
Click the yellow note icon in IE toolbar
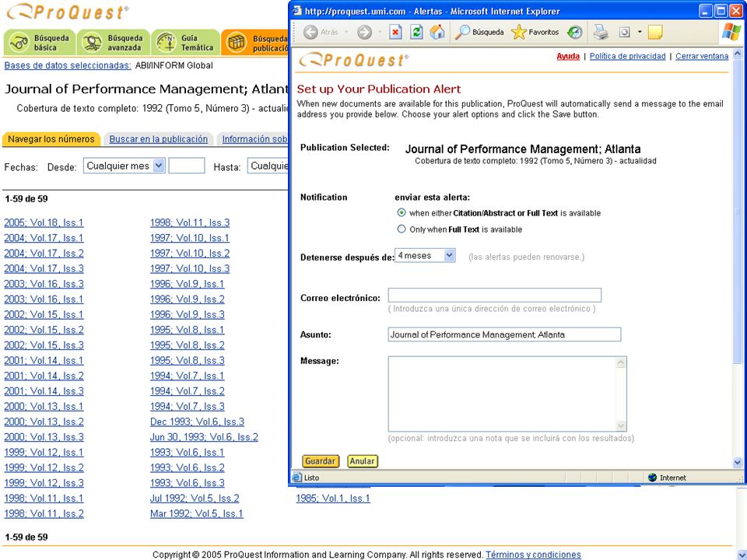(x=655, y=32)
